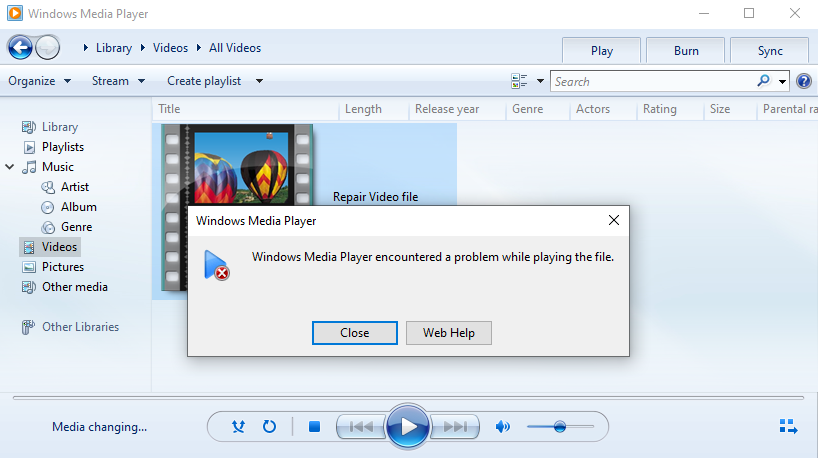Viewport: 818px width, 458px height.
Task: Sort by the Length column
Action: 374,109
